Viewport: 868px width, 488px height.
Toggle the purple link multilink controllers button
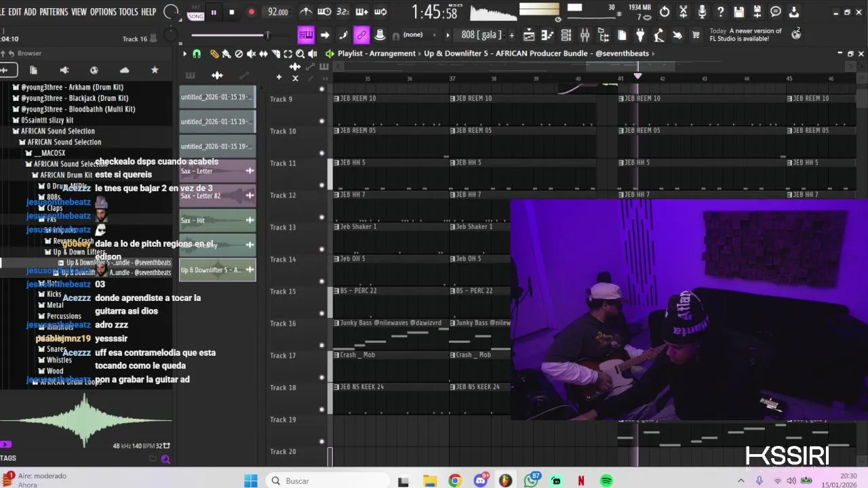[361, 35]
